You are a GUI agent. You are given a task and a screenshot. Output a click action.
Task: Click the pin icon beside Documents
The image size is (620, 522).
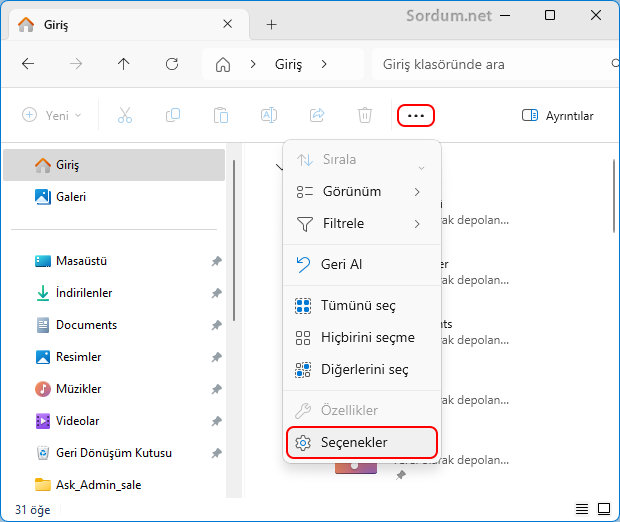pos(216,325)
